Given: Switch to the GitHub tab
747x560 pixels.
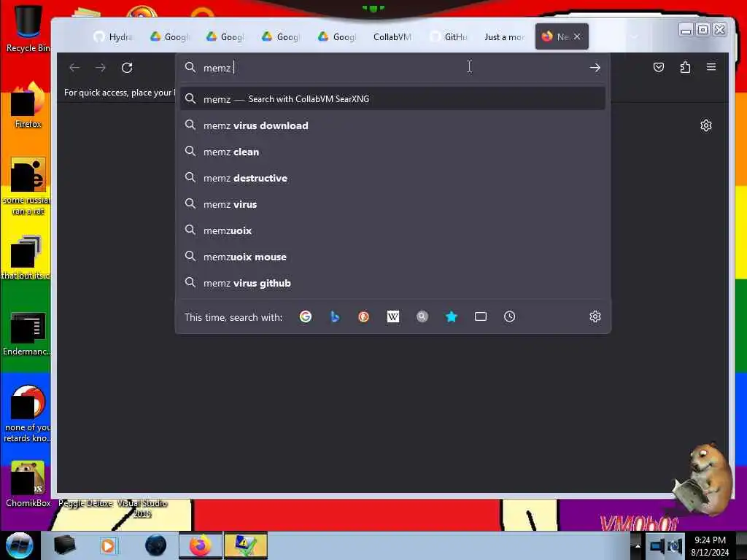Looking at the screenshot, I should [449, 36].
